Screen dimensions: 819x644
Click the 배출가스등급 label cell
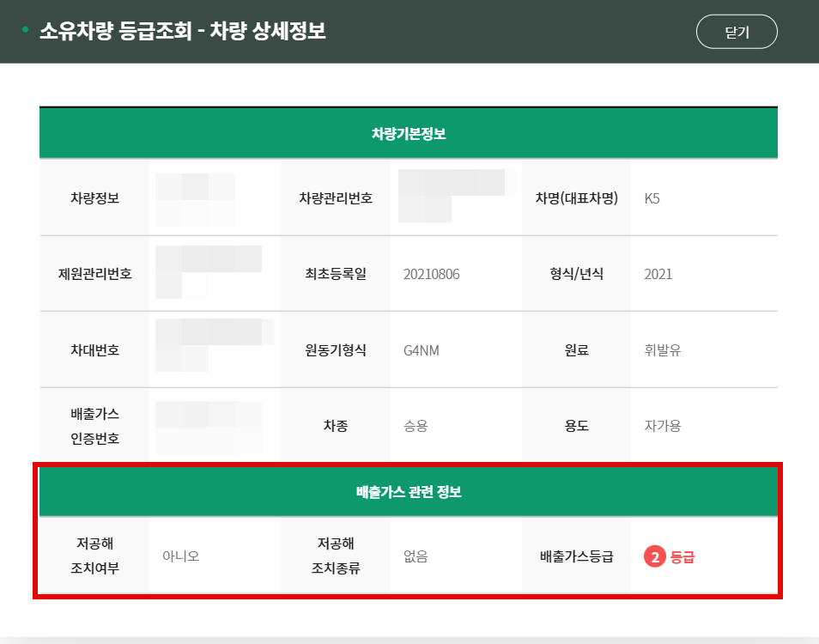[x=575, y=555]
